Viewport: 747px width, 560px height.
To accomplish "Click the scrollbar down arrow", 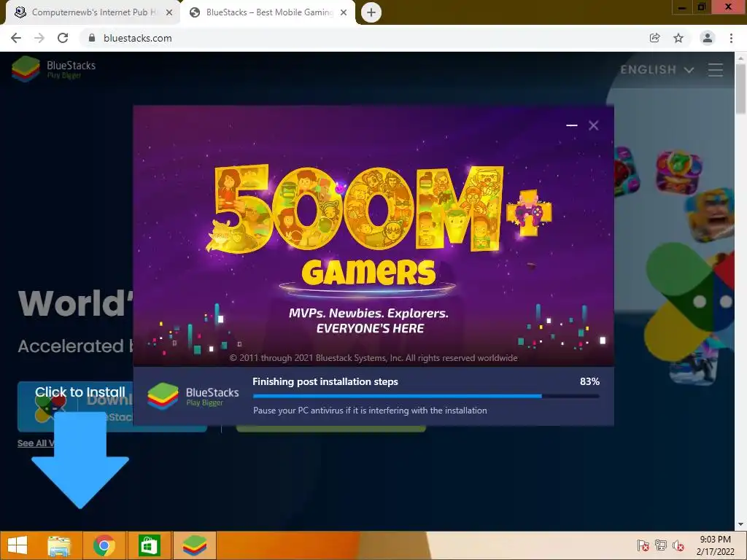I will coord(740,524).
